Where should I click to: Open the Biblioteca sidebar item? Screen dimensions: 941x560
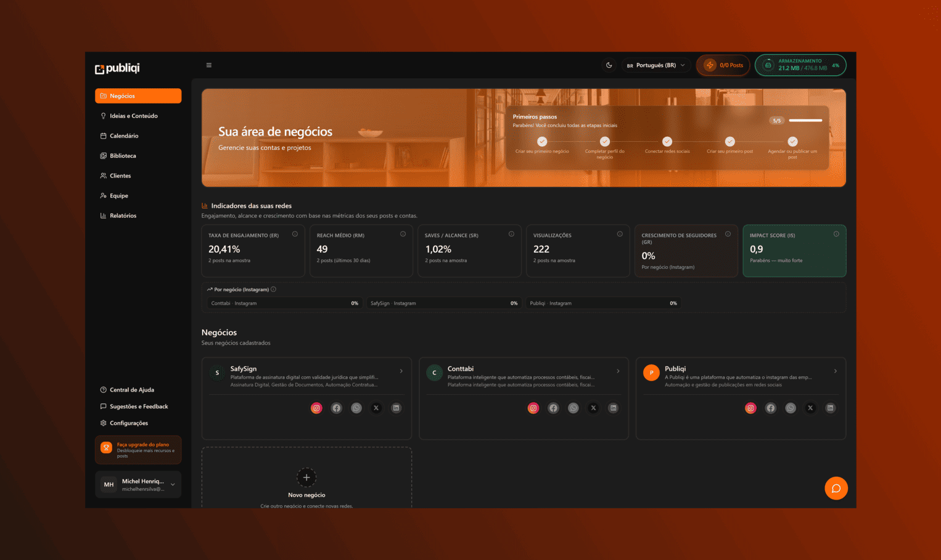pyautogui.click(x=138, y=156)
